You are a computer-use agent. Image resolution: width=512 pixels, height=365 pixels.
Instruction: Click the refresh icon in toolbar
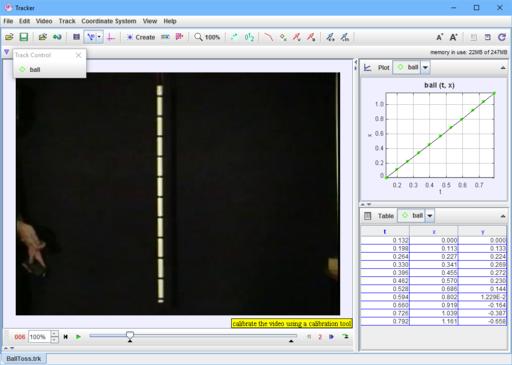502,37
